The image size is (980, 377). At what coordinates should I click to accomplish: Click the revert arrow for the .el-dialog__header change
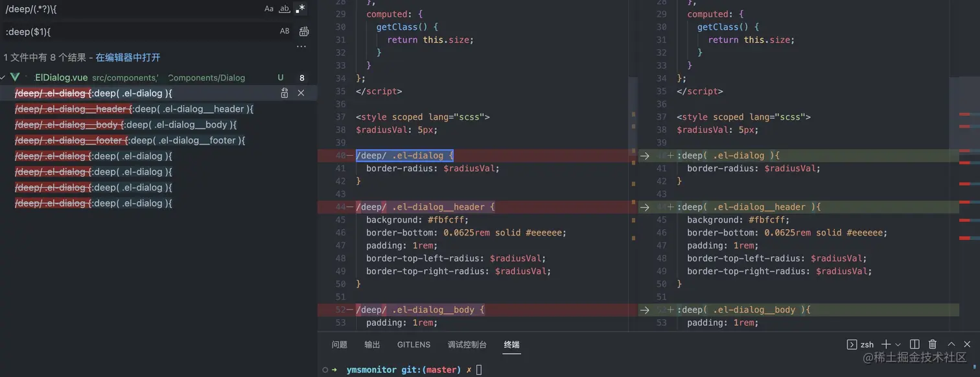pyautogui.click(x=644, y=208)
